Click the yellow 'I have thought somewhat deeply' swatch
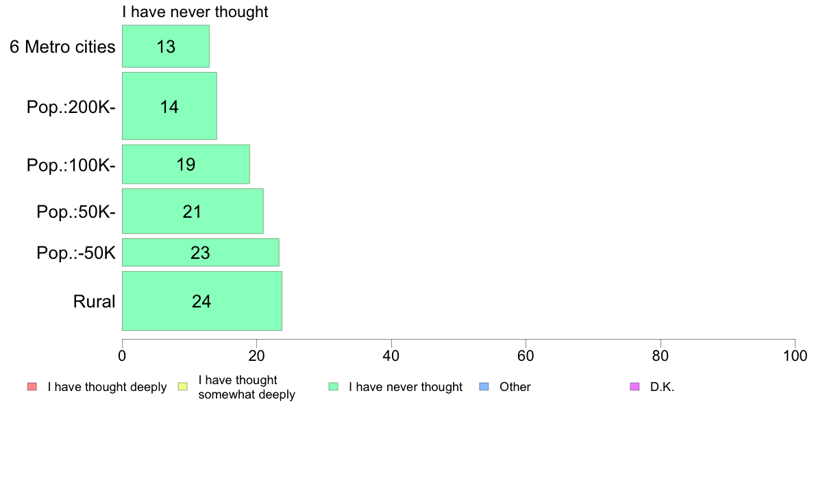 (183, 387)
